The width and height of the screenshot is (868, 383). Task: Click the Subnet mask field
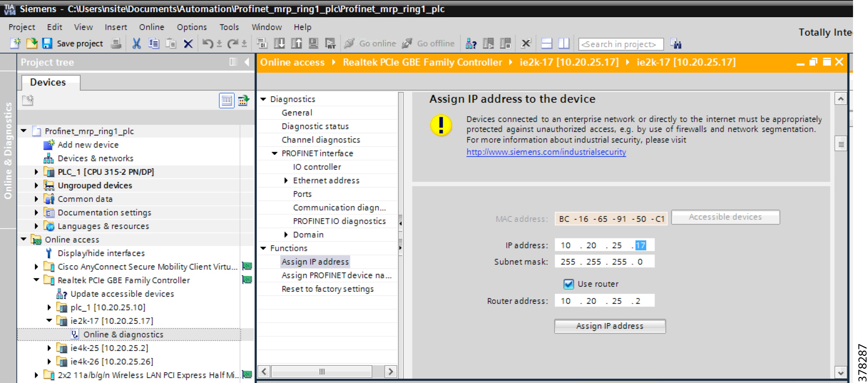pyautogui.click(x=604, y=262)
